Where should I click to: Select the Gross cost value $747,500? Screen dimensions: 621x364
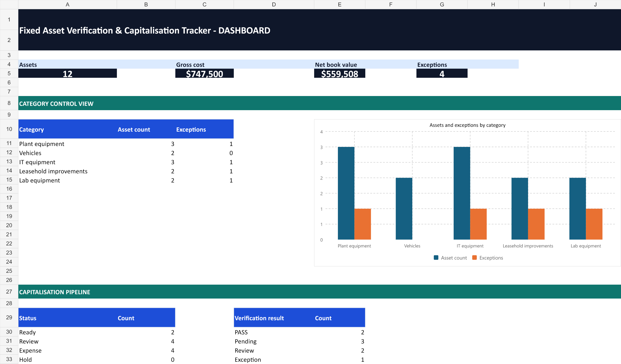205,73
